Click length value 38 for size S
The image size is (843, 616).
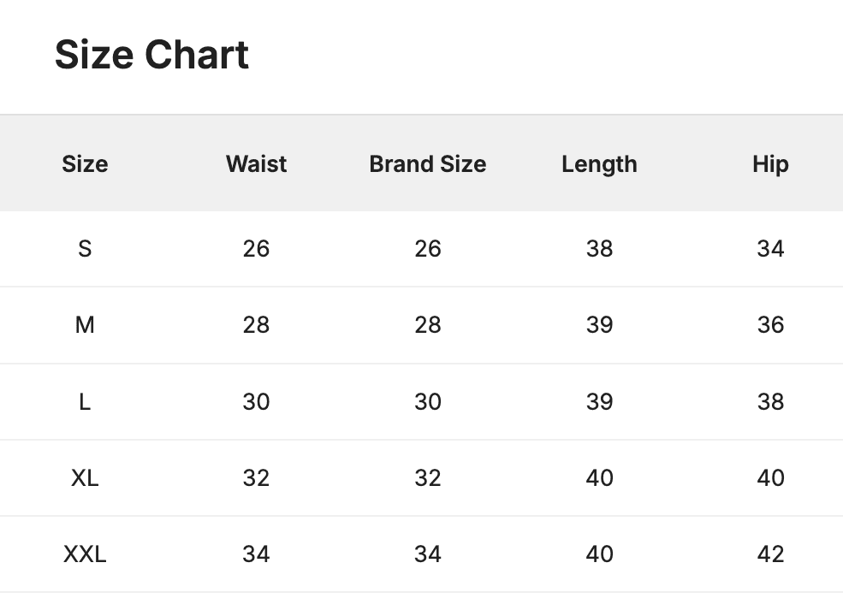point(599,249)
